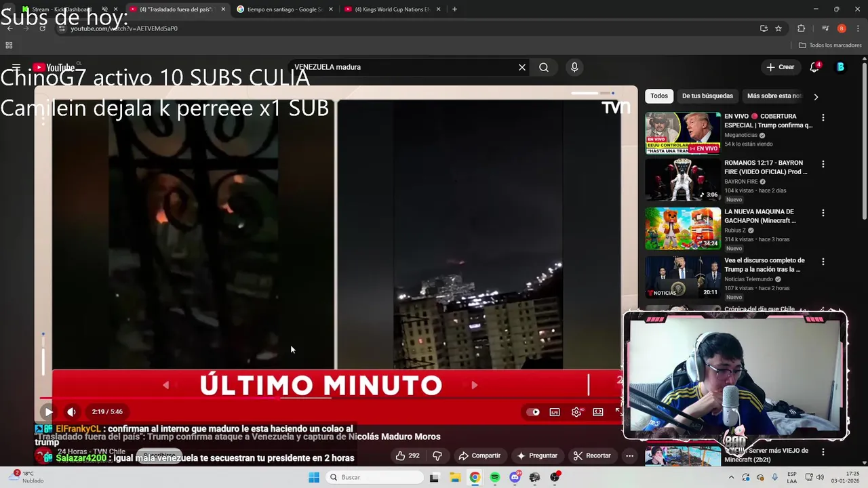Show more filter chips with arrow

(x=816, y=96)
